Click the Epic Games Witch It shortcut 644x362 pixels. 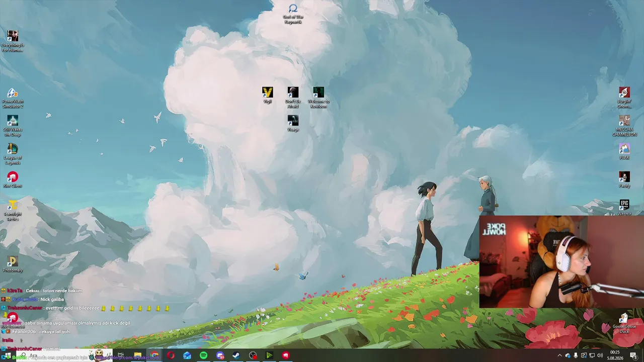tap(624, 208)
